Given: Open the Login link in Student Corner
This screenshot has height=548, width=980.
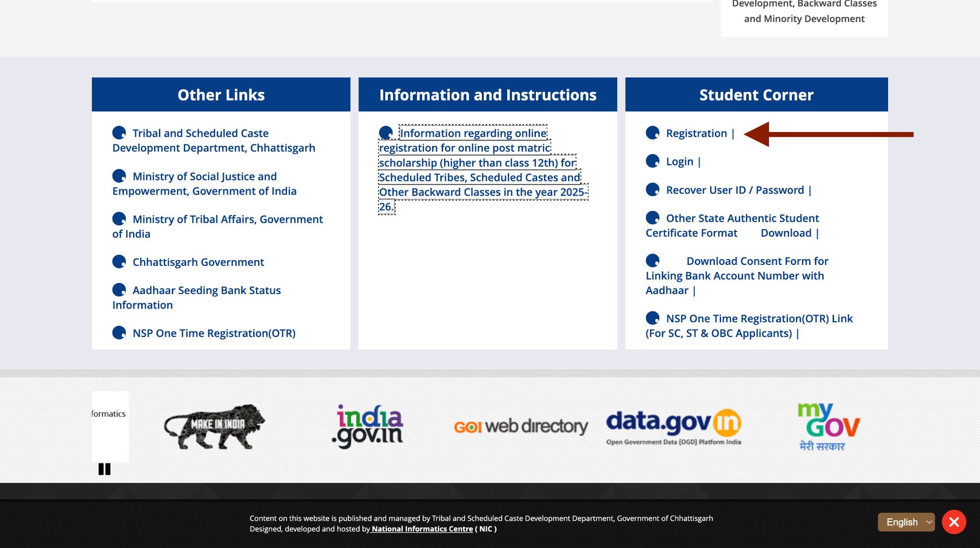Looking at the screenshot, I should (x=679, y=162).
